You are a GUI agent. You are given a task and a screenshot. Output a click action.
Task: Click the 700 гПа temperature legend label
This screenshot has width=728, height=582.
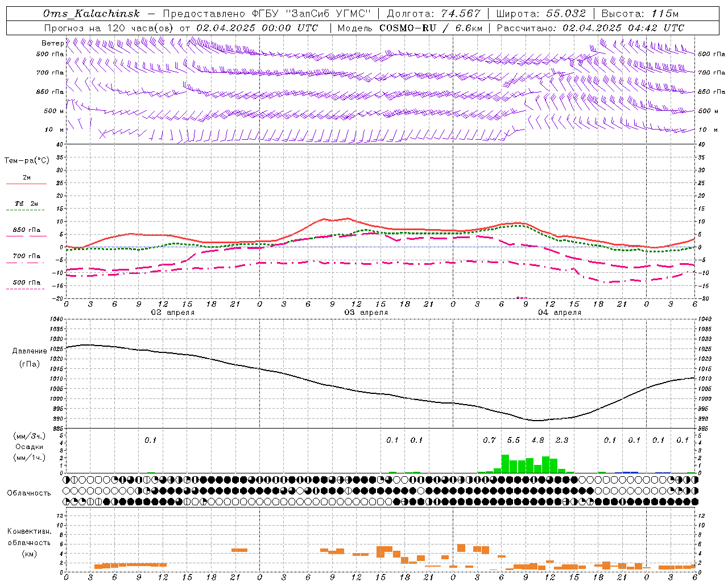[26, 256]
